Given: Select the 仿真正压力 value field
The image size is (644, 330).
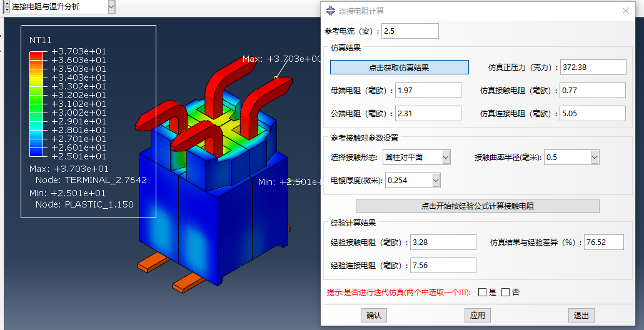Looking at the screenshot, I should click(593, 67).
